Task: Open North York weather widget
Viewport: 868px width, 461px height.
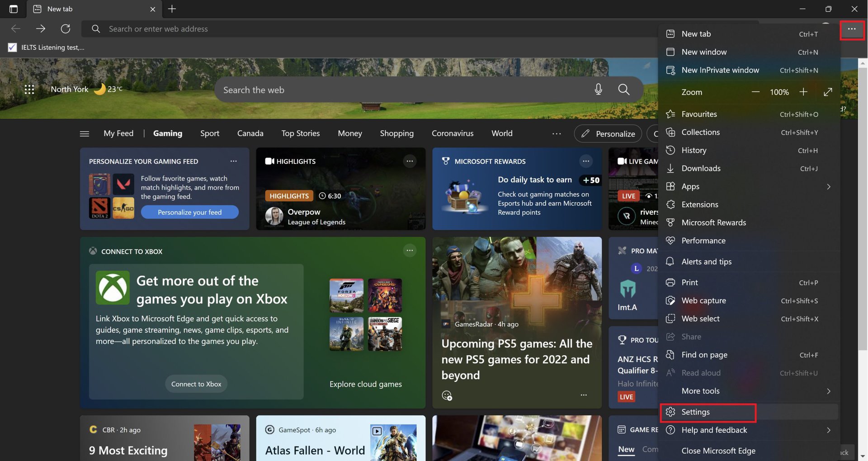Action: click(x=86, y=89)
